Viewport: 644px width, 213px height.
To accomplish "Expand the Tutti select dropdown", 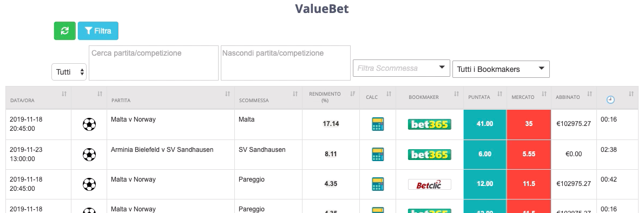I will pyautogui.click(x=69, y=72).
